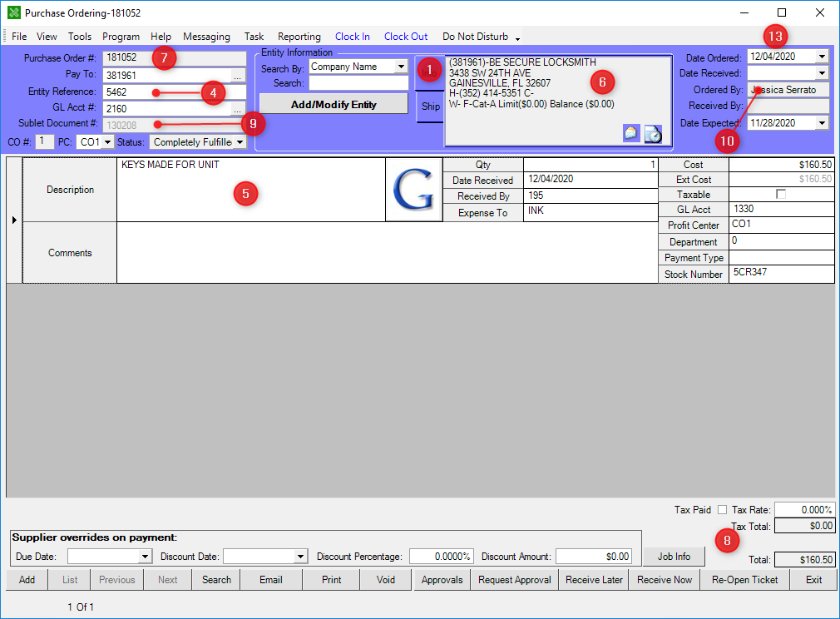Expand the Status Completely Fulfilled dropdown
This screenshot has height=619, width=840.
click(240, 142)
